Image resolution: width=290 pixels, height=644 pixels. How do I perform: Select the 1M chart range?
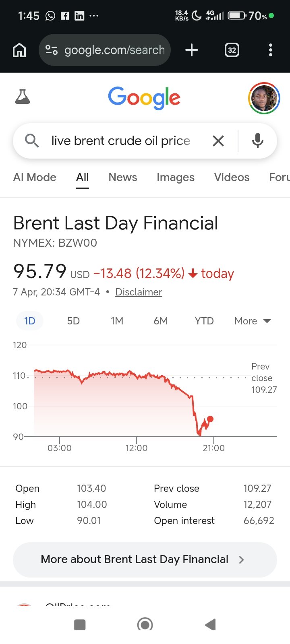(x=117, y=321)
